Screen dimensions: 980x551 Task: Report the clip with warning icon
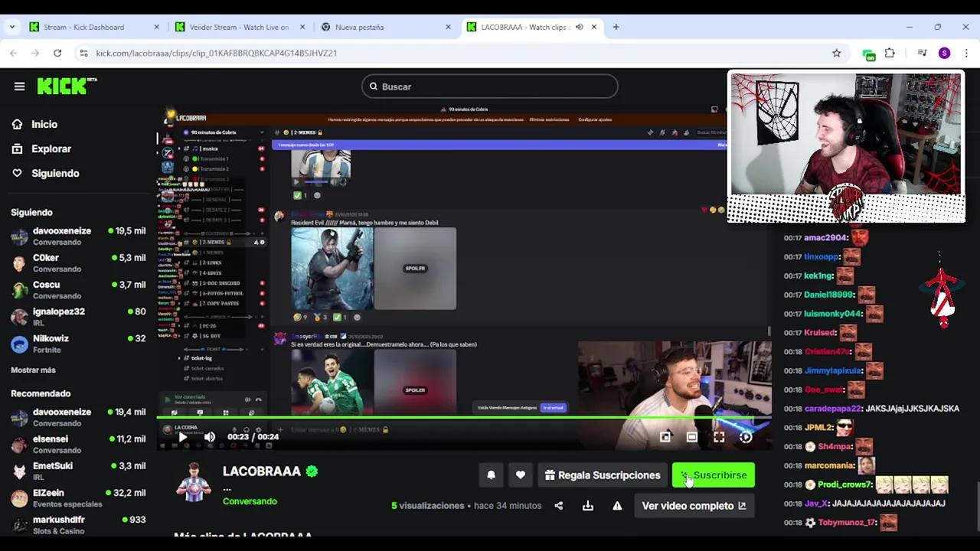617,506
